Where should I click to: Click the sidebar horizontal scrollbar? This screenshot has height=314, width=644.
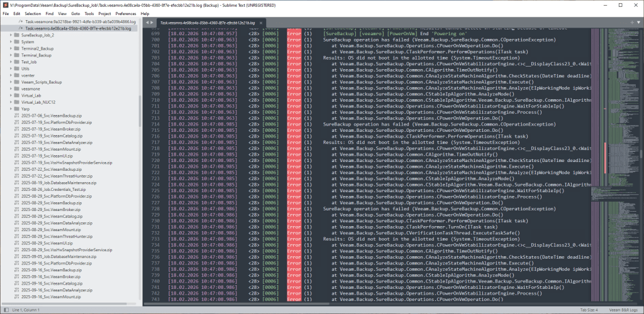click(x=69, y=303)
